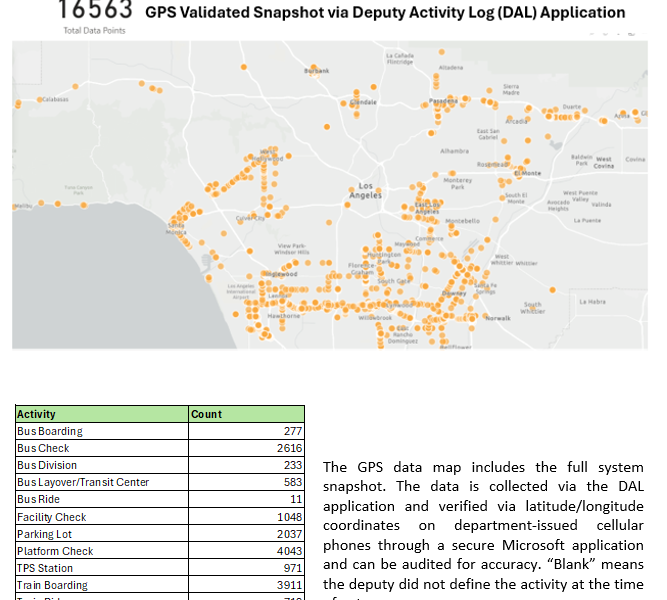Click the Bus Boarding table cell
This screenshot has width=667, height=600.
click(x=101, y=431)
